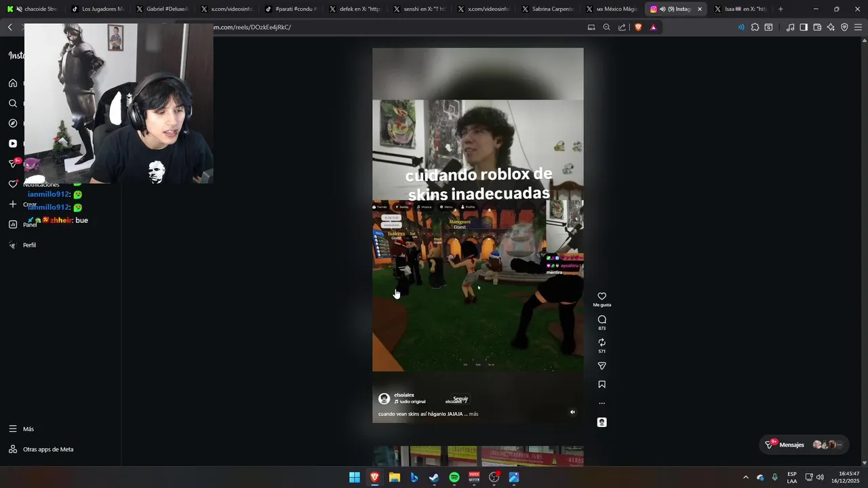
Task: Open Instagram Search icon in sidebar
Action: 12,103
